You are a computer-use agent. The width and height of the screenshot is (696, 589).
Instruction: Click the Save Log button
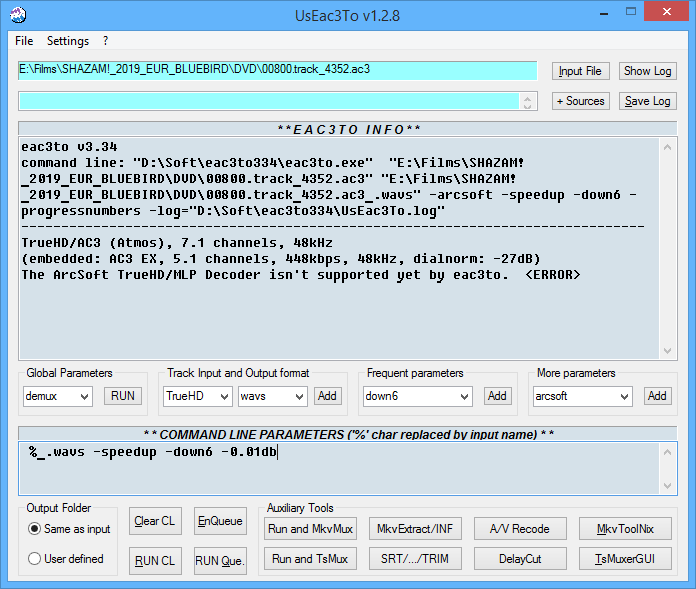tap(648, 101)
